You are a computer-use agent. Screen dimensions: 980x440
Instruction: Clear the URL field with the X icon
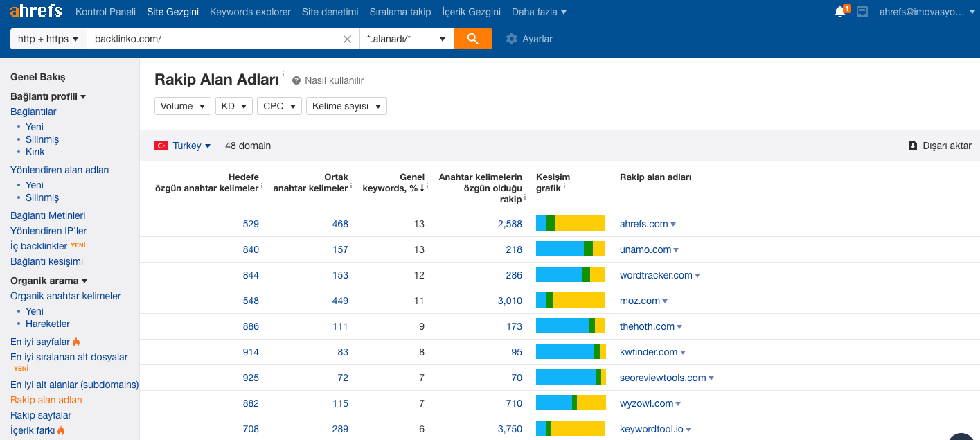pos(348,39)
